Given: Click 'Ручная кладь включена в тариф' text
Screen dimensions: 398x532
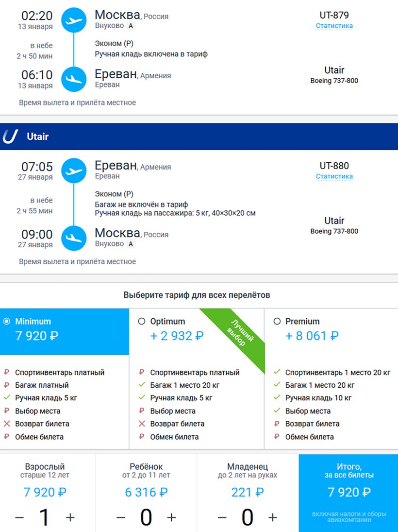Looking at the screenshot, I should [151, 54].
